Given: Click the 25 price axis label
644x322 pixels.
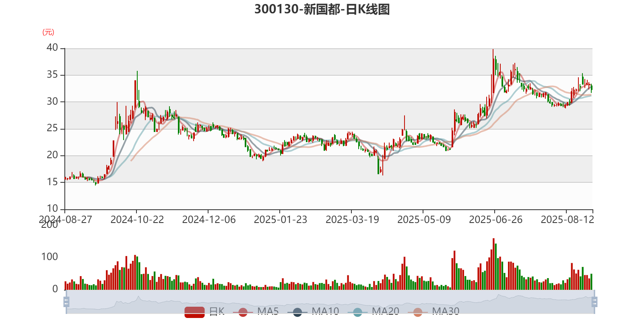Looking at the screenshot, I should [x=52, y=128].
